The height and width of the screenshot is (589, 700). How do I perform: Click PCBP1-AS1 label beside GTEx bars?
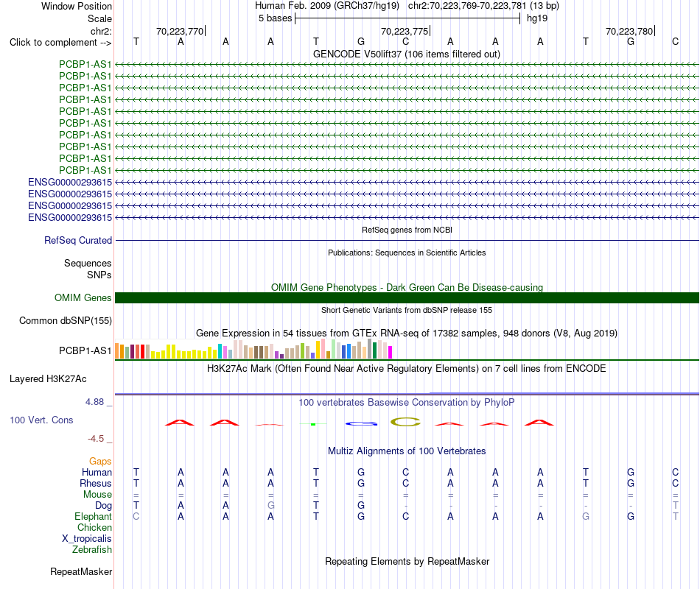click(85, 350)
